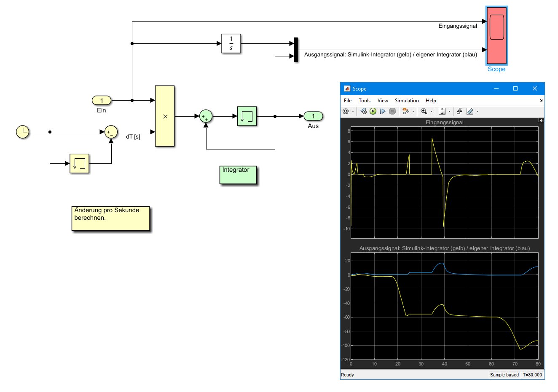Maximize the Eingangssignal axes
The height and width of the screenshot is (392, 558).
point(541,120)
